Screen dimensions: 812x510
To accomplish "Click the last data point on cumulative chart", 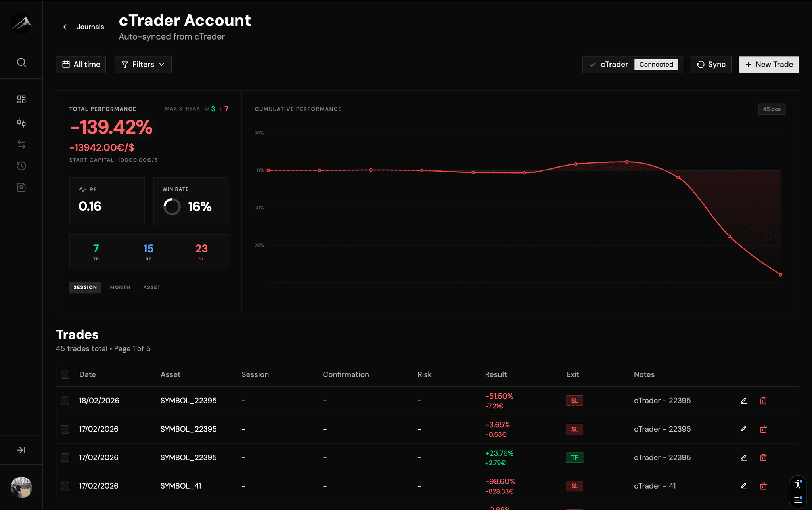I will 780,275.
